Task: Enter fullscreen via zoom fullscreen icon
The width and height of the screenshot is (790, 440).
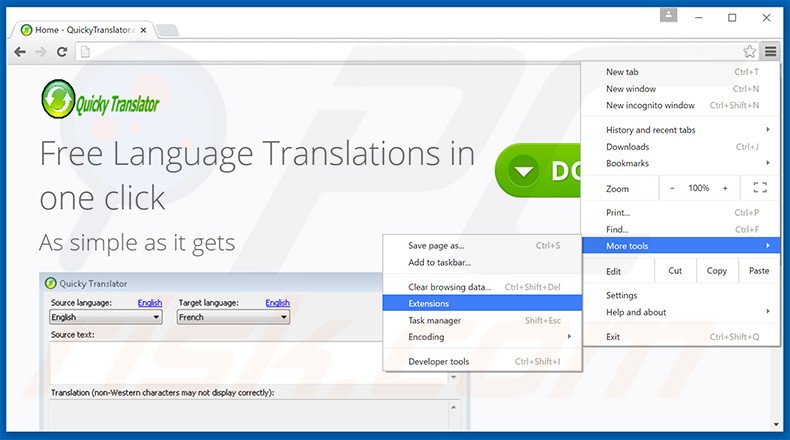Action: coord(760,188)
